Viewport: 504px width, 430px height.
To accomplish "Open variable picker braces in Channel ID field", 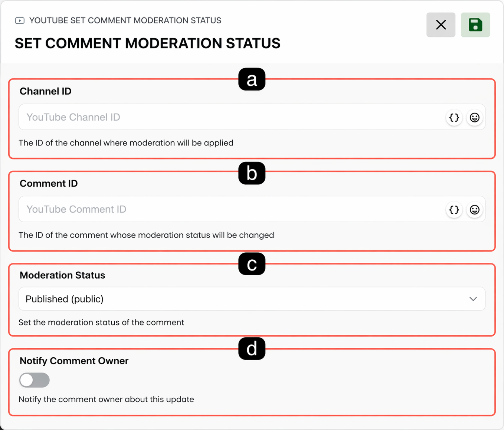I will [454, 118].
